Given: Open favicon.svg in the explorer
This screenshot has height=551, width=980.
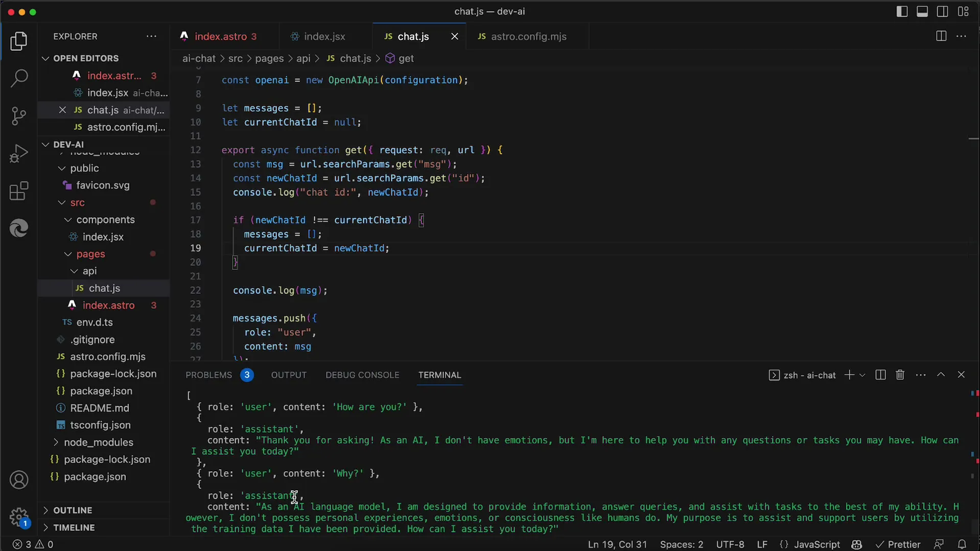Looking at the screenshot, I should 103,185.
